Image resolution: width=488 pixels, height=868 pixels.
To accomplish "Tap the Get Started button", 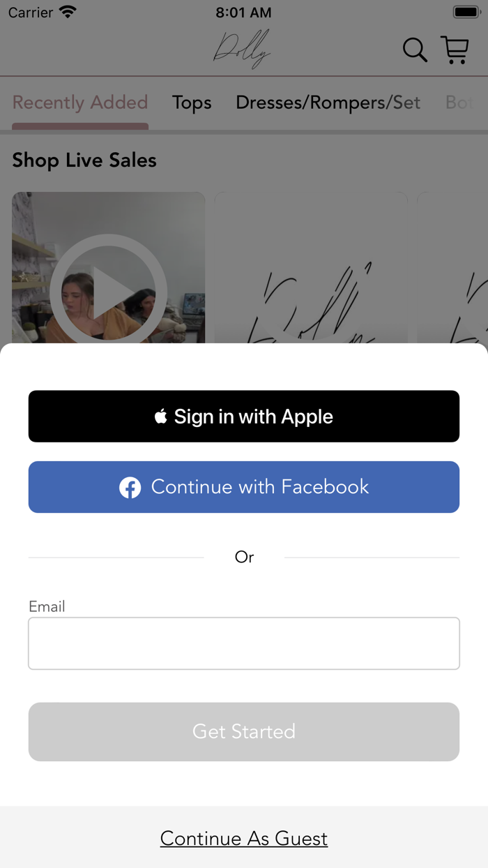I will (244, 732).
